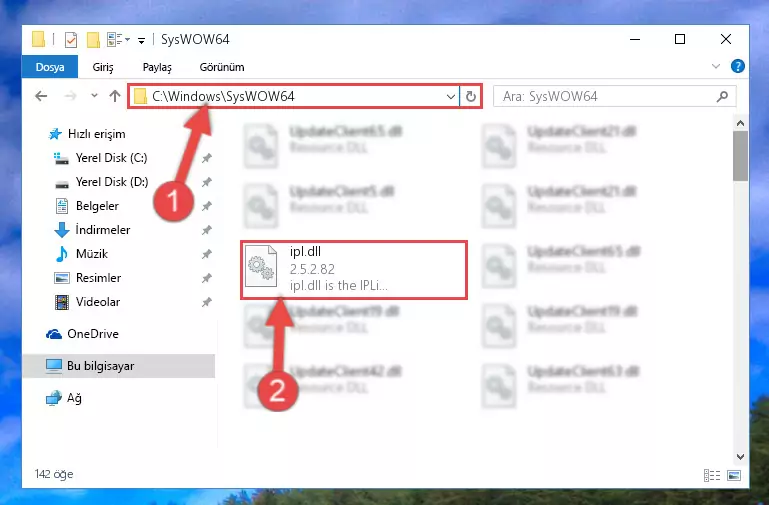The width and height of the screenshot is (769, 505).
Task: Go back with the left arrow button
Action: pos(41,96)
